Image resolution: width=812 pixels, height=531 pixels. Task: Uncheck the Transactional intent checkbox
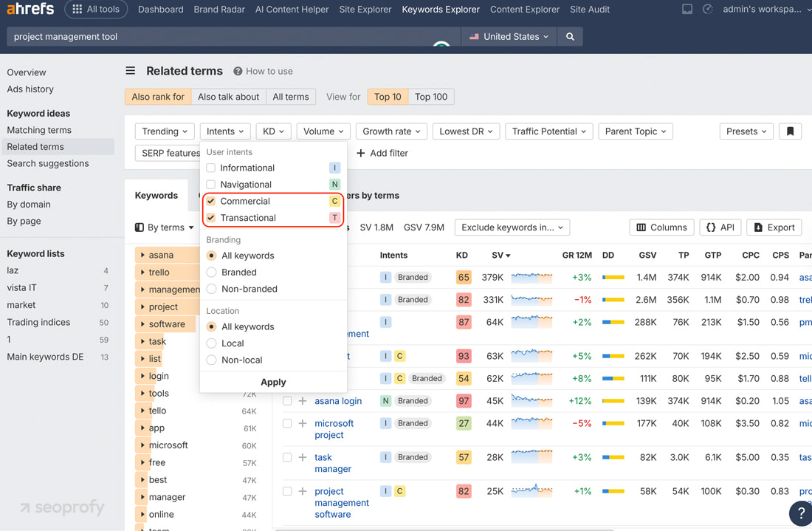point(211,218)
